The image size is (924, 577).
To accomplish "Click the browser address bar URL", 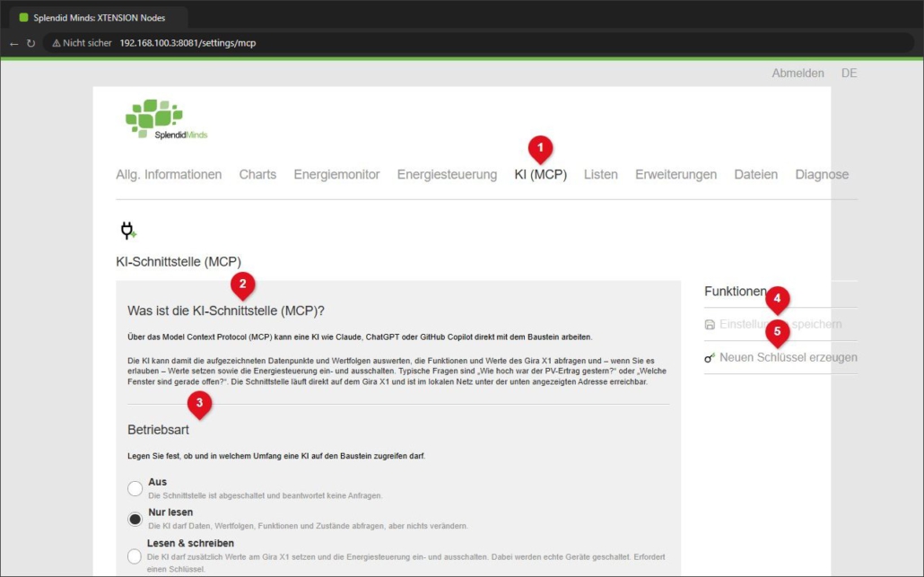I will pos(187,43).
